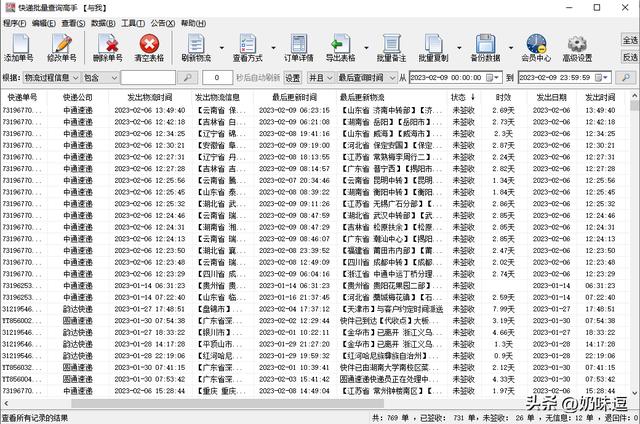Sort by 快递公司 column header
640x424 pixels.
pyautogui.click(x=78, y=98)
